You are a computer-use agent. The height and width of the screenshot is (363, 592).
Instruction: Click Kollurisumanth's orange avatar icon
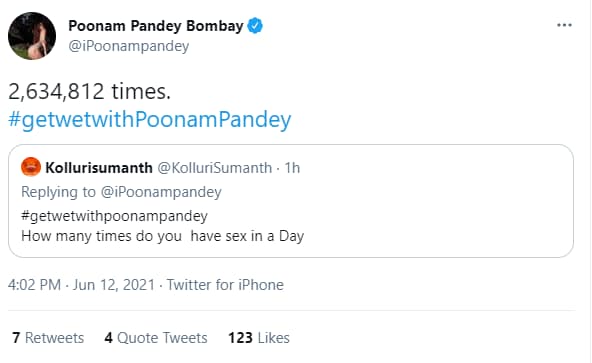point(31,167)
